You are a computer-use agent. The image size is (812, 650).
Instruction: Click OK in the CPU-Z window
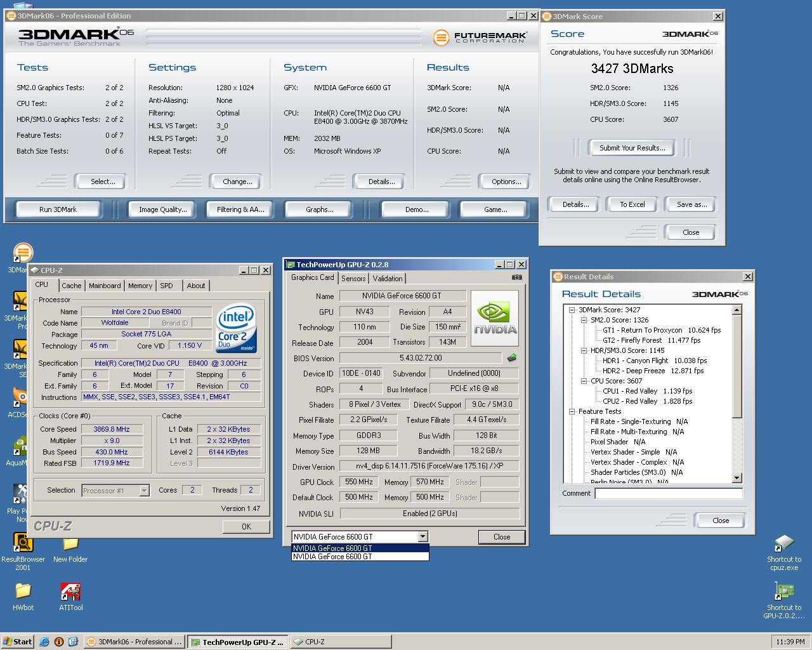point(246,527)
